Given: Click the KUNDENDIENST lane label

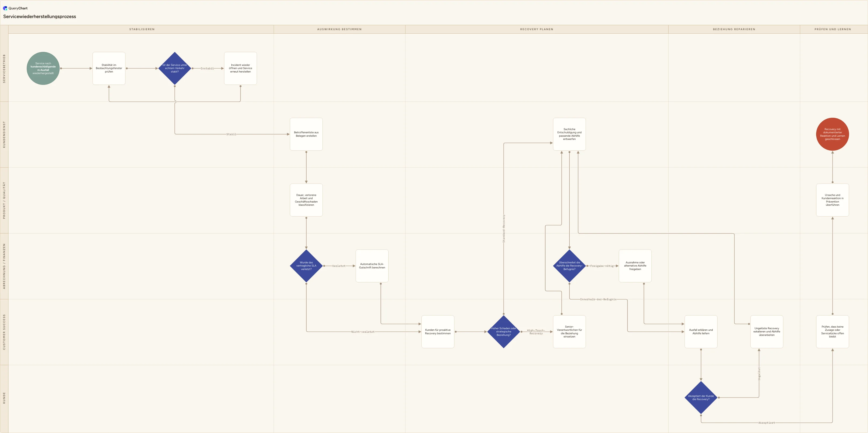Looking at the screenshot, I should coord(4,134).
